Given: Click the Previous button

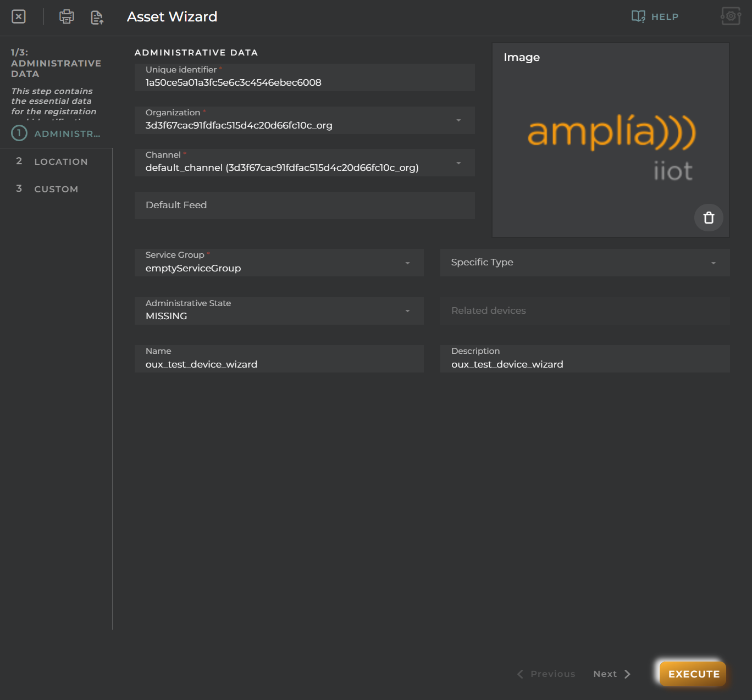Looking at the screenshot, I should (546, 674).
